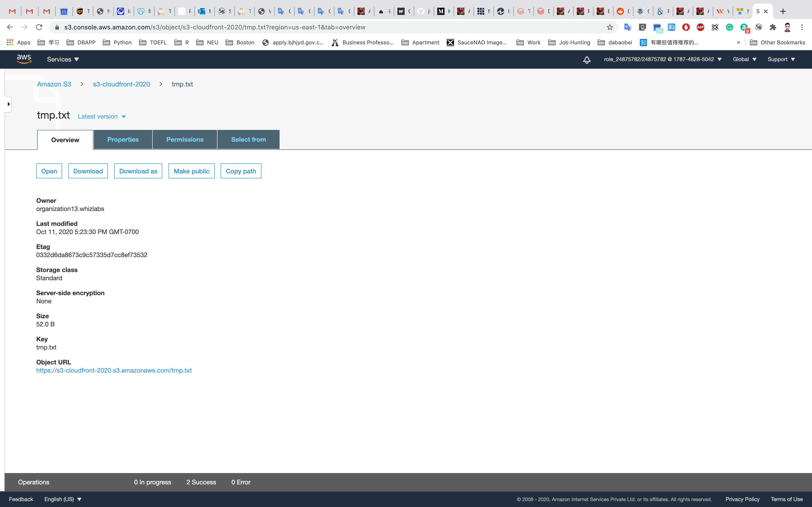This screenshot has height=507, width=812.
Task: Open the Adblock Plus extension icon
Action: pyautogui.click(x=700, y=27)
